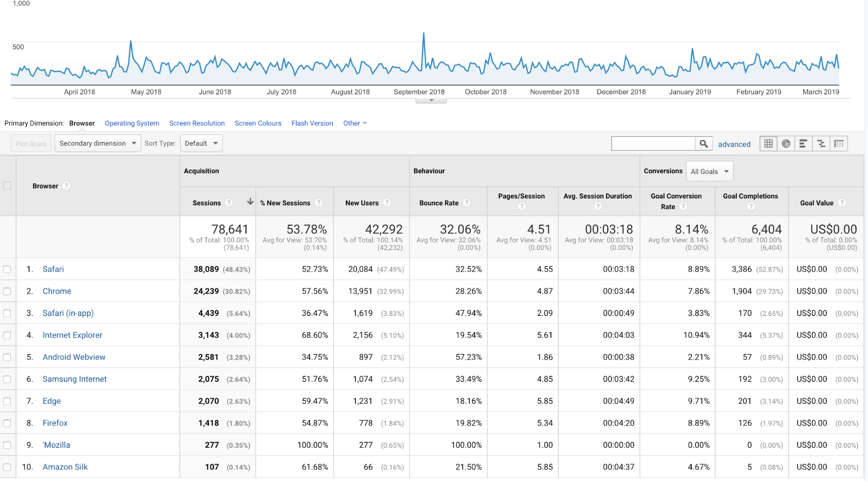Open the Sort Type Default dropdown
Viewport: 868px width, 482px height.
point(201,143)
